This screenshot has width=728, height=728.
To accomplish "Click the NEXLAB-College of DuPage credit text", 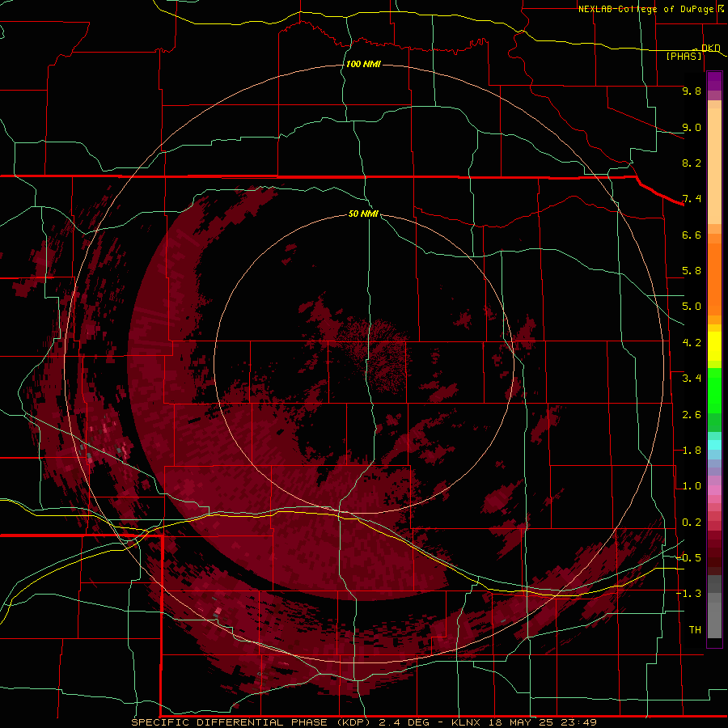I will [x=645, y=9].
